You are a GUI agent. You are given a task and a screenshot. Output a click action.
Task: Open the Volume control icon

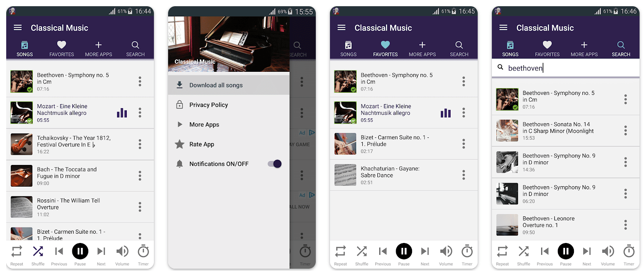[x=122, y=251]
